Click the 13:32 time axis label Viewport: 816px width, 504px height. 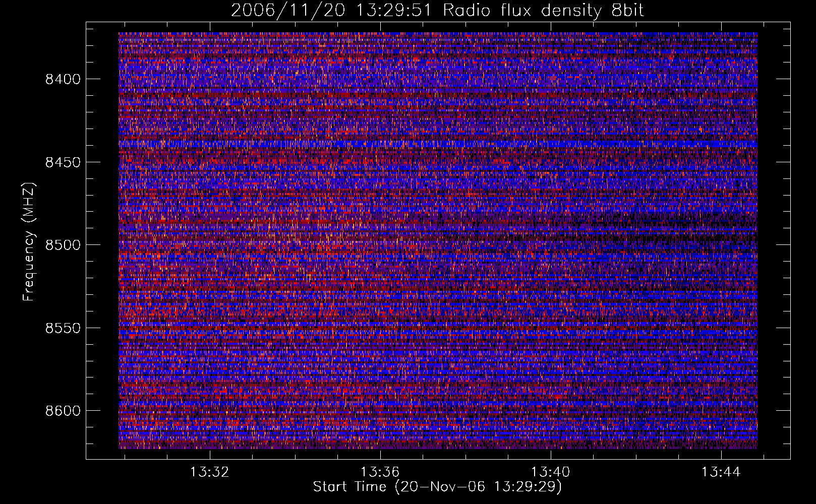tap(209, 472)
